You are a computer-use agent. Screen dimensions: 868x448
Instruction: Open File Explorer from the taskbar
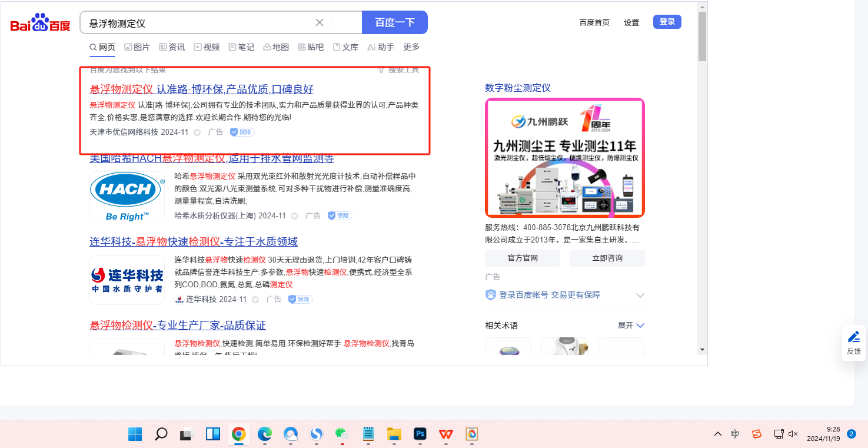[394, 434]
